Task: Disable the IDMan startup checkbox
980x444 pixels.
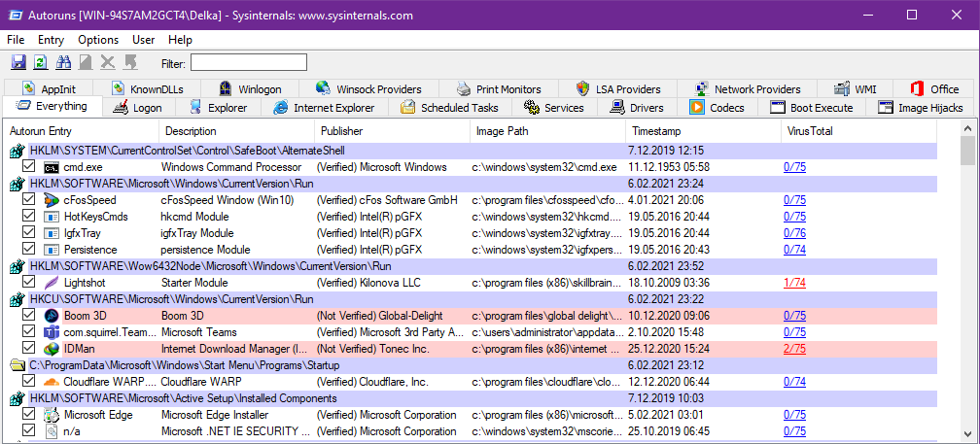Action: pyautogui.click(x=28, y=349)
